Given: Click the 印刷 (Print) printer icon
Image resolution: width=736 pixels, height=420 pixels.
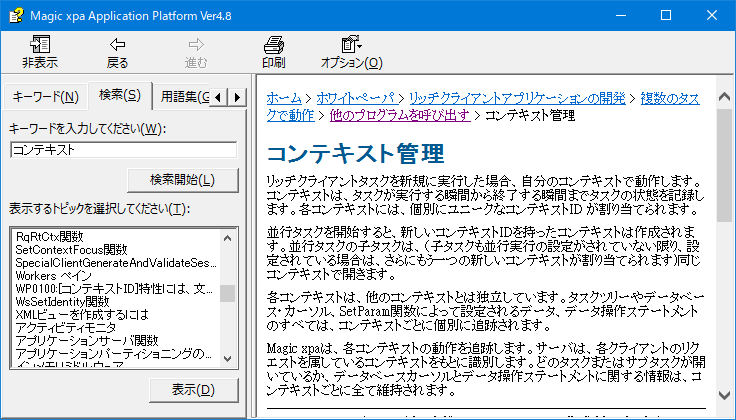Looking at the screenshot, I should tap(273, 45).
